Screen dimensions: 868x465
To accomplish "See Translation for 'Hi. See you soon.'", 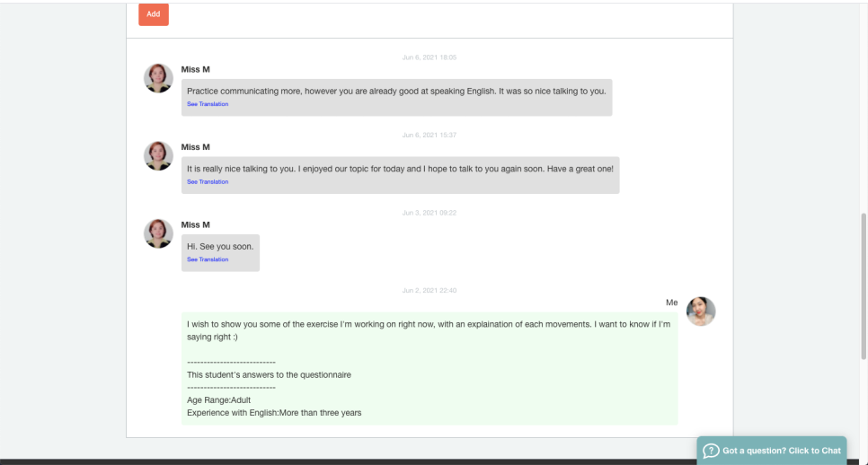I will (x=208, y=259).
